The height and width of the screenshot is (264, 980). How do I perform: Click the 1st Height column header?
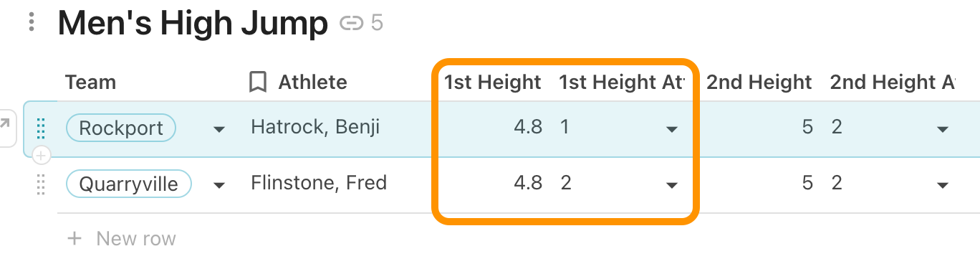[x=493, y=82]
